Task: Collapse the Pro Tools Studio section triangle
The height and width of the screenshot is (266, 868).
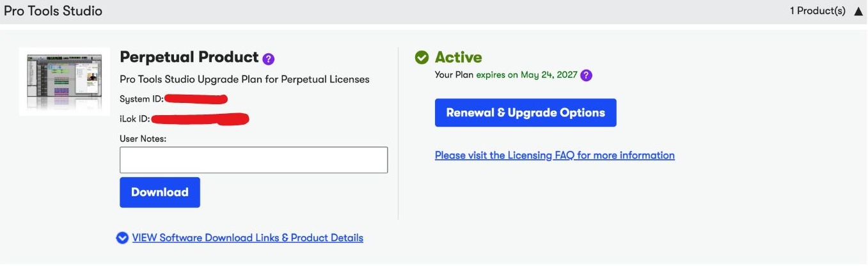Action: tap(858, 12)
